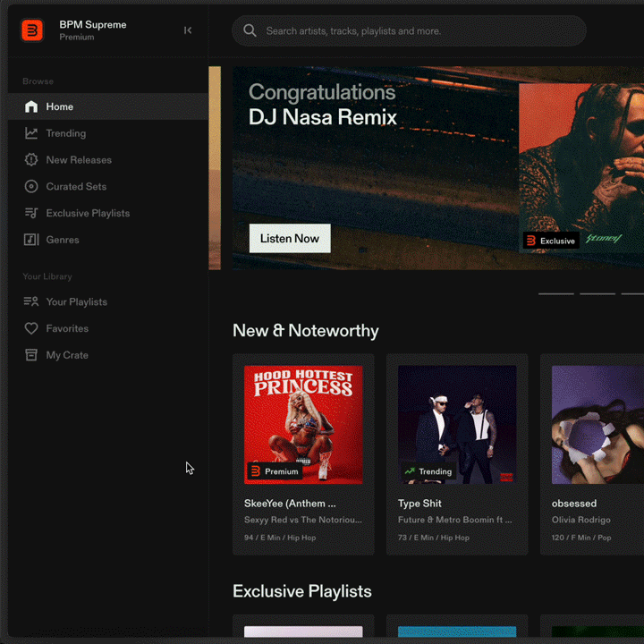Click the Home house icon

coord(31,106)
